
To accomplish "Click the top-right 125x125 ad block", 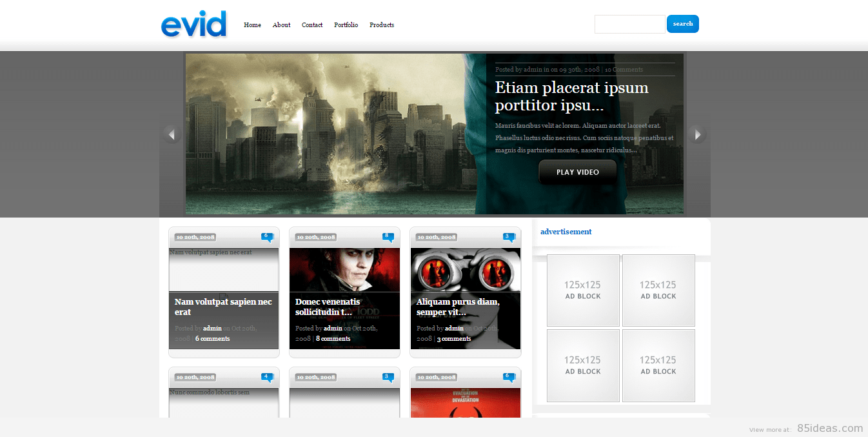I will (x=658, y=290).
